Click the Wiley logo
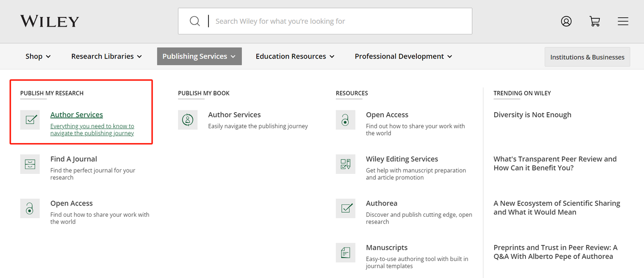Screen dimensions: 644x278 click(50, 21)
